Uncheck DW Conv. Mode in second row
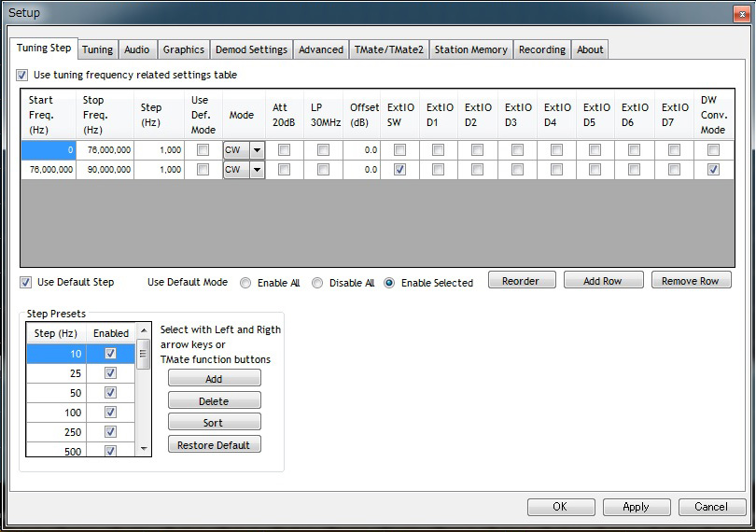 (x=713, y=170)
